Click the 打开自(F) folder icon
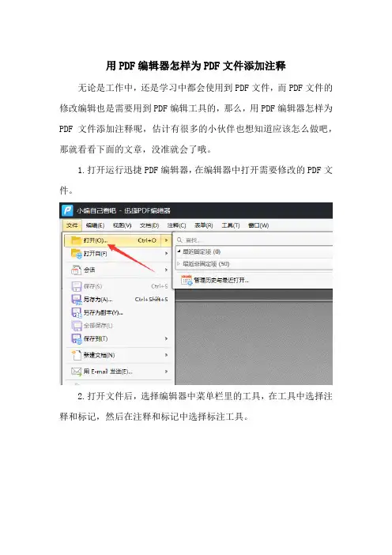The image size is (392, 555). coord(77,254)
